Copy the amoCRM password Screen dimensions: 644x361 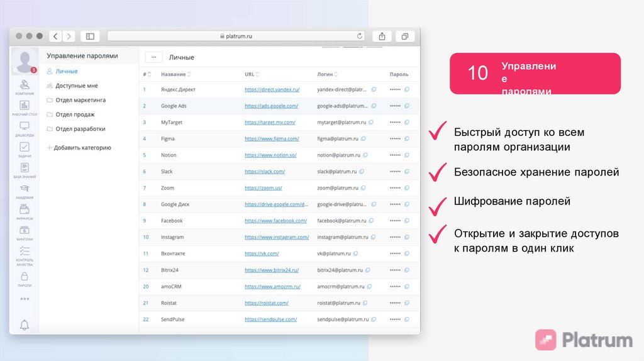pyautogui.click(x=407, y=287)
